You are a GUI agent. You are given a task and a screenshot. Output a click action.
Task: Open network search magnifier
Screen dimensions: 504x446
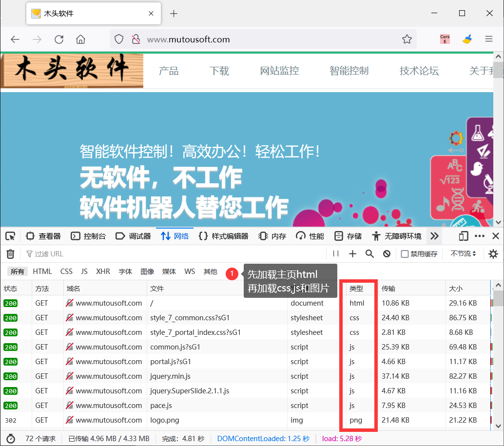[x=369, y=254]
